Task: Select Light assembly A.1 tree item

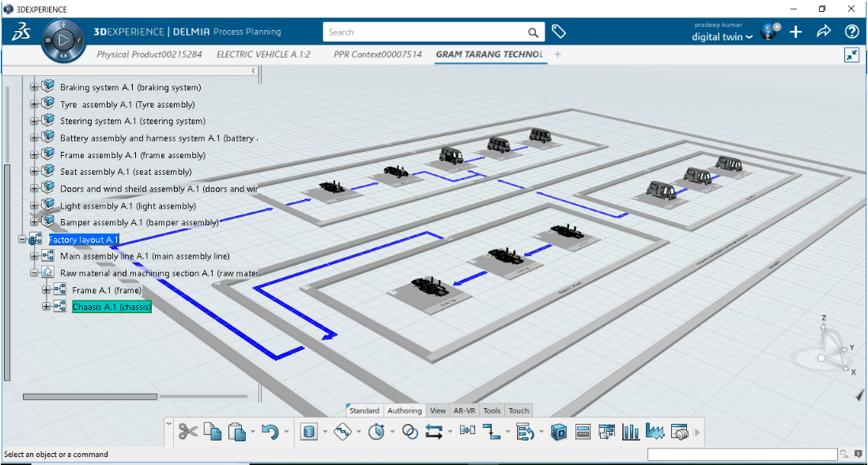Action: click(128, 206)
